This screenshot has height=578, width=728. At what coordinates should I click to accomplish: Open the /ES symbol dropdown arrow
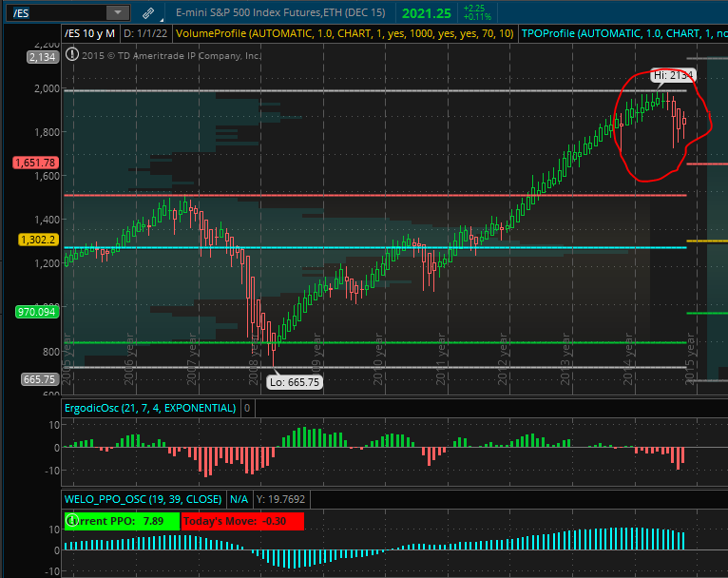coord(118,12)
